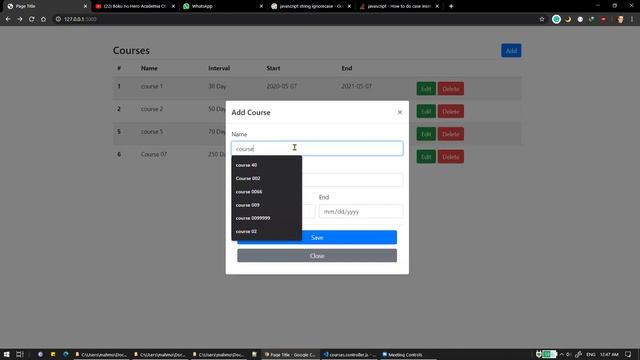This screenshot has width=640, height=360.
Task: Switch to the javascript string ignorecase tab
Action: click(x=311, y=6)
